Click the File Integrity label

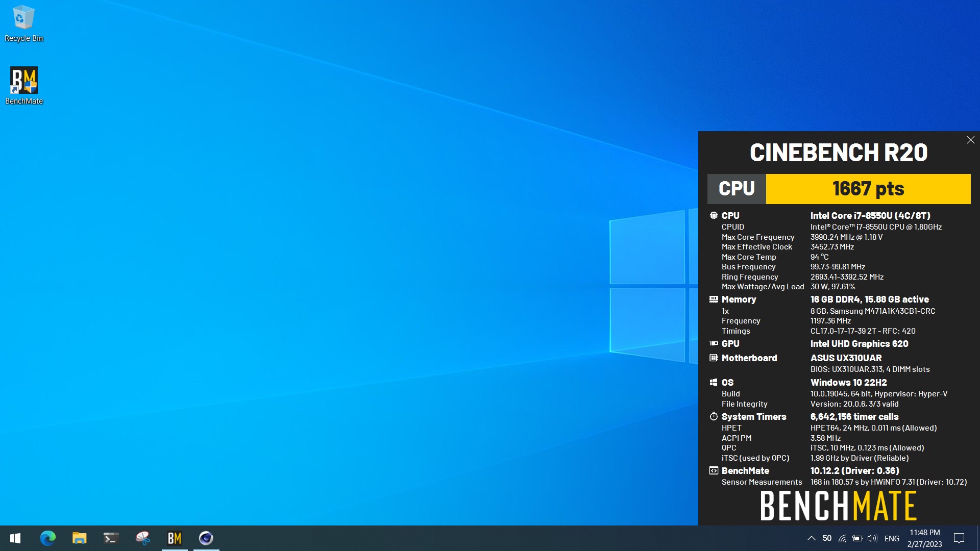744,404
